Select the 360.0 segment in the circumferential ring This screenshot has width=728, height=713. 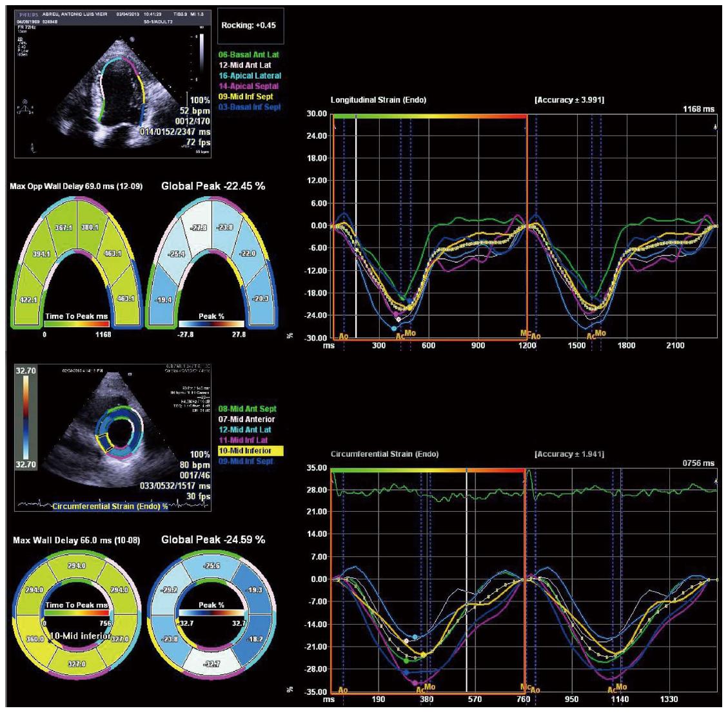click(x=34, y=639)
